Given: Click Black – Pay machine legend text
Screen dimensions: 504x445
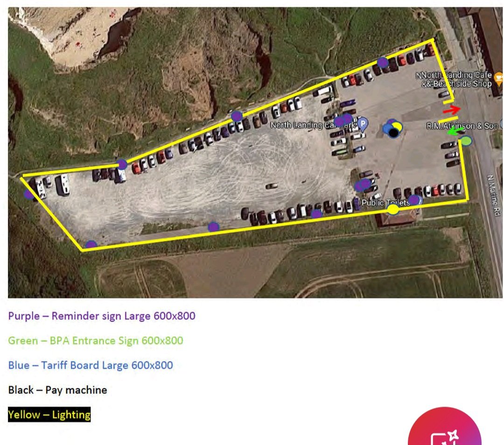Looking at the screenshot, I should (57, 390).
